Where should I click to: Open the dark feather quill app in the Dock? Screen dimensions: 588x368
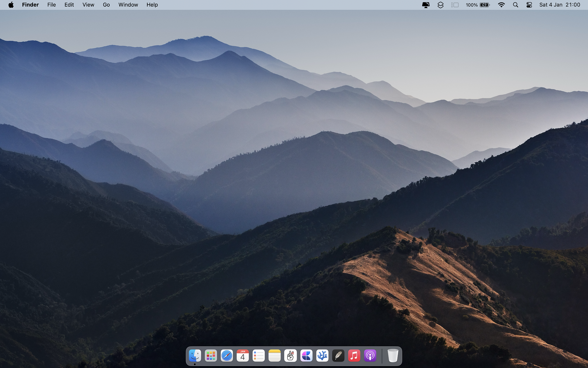point(338,356)
